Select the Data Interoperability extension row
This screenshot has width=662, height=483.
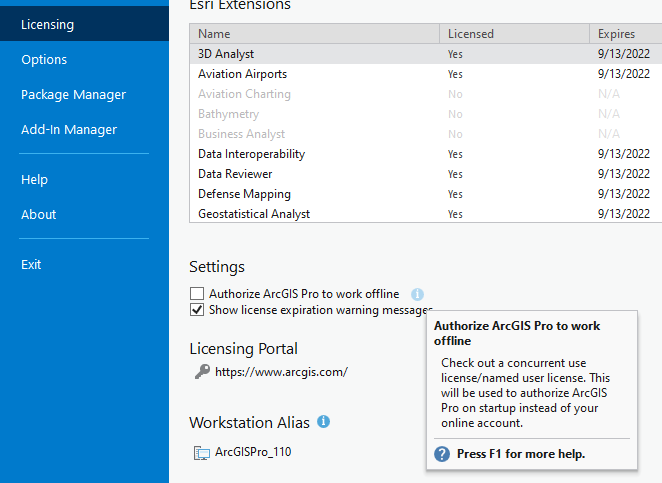point(426,154)
